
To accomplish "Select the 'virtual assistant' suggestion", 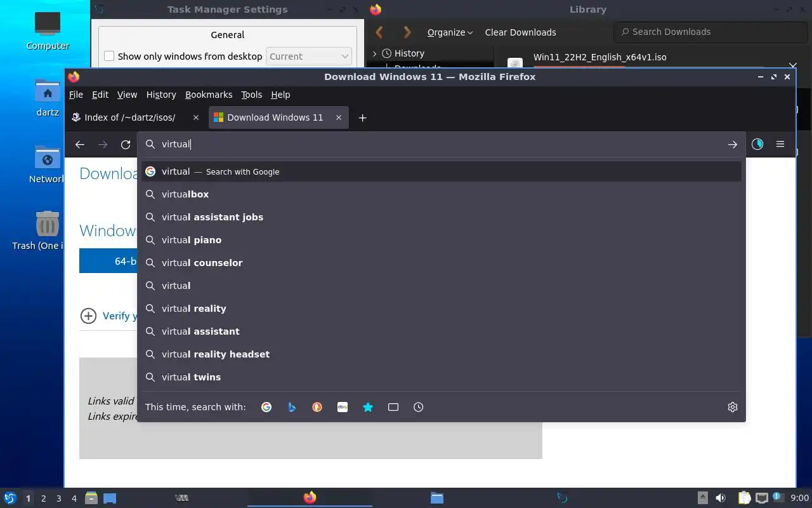I will click(x=441, y=331).
